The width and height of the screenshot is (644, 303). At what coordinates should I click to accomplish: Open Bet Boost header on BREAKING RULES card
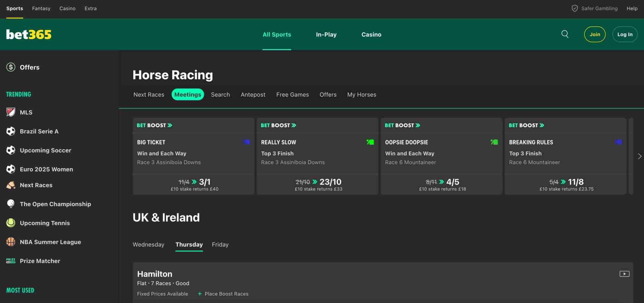coord(527,125)
